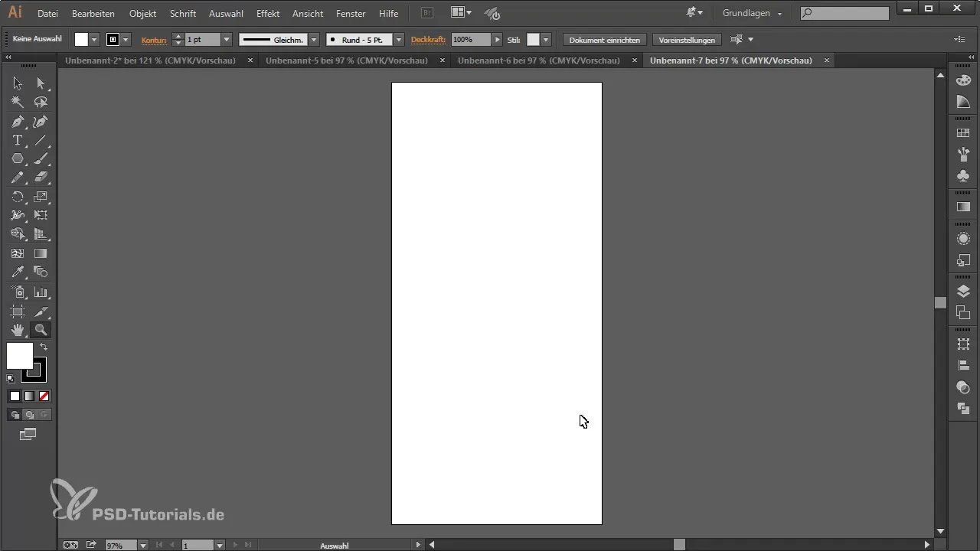Viewport: 980px width, 551px height.
Task: Set paint mode to Color
Action: [15, 396]
